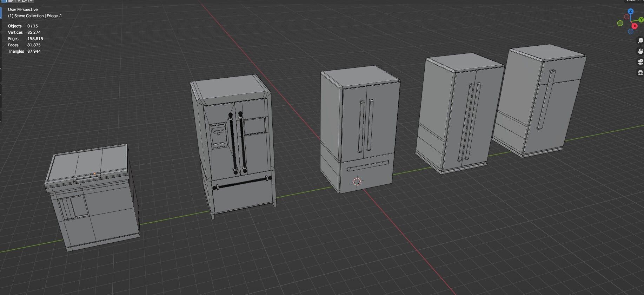Screen dimensions: 644x295
Task: Click the Vertices '85,274' statistic
Action: [x=34, y=32]
